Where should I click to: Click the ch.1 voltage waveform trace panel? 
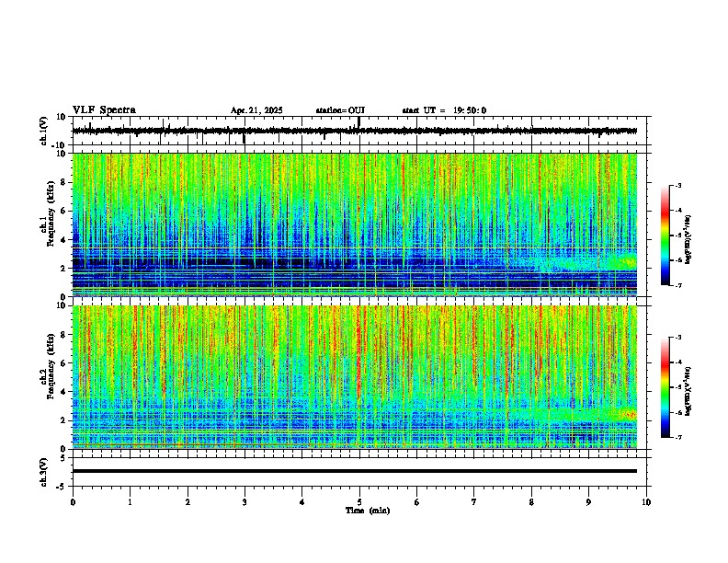361,131
